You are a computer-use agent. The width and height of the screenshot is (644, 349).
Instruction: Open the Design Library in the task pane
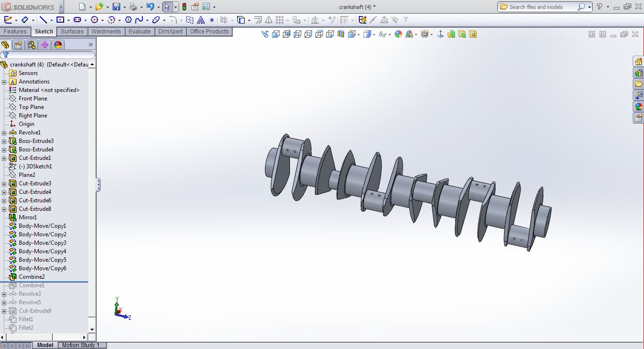638,73
